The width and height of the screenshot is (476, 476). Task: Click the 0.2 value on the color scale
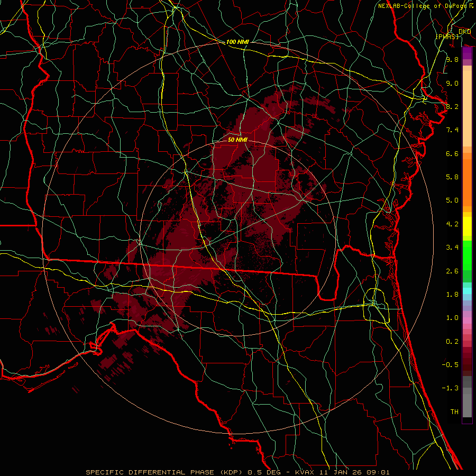point(452,342)
